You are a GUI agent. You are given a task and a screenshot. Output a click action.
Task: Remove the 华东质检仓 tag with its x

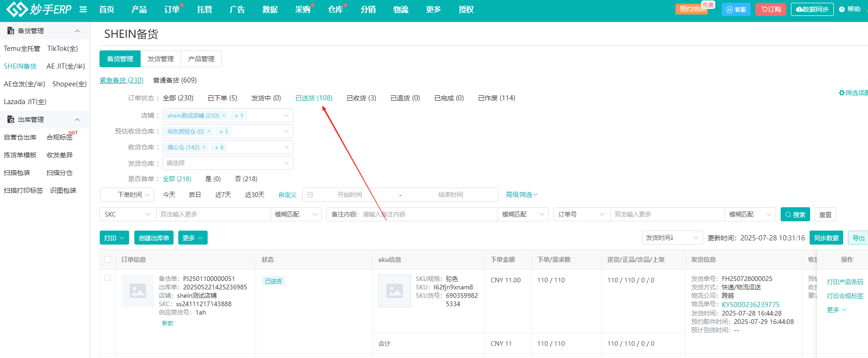(209, 131)
